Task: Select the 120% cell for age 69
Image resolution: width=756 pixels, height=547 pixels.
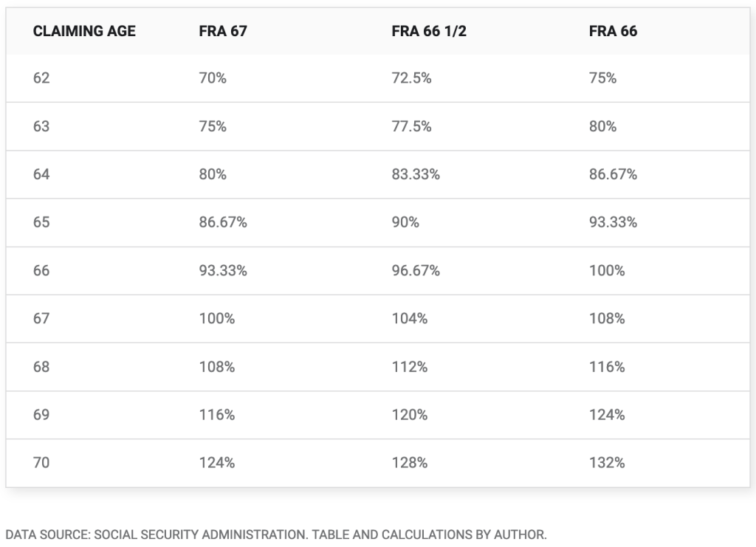Action: pyautogui.click(x=409, y=415)
